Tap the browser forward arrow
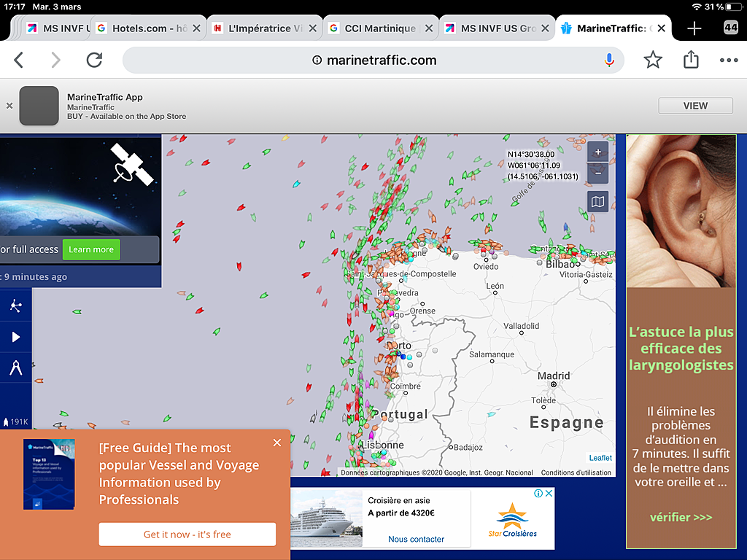Image resolution: width=747 pixels, height=560 pixels. [55, 60]
